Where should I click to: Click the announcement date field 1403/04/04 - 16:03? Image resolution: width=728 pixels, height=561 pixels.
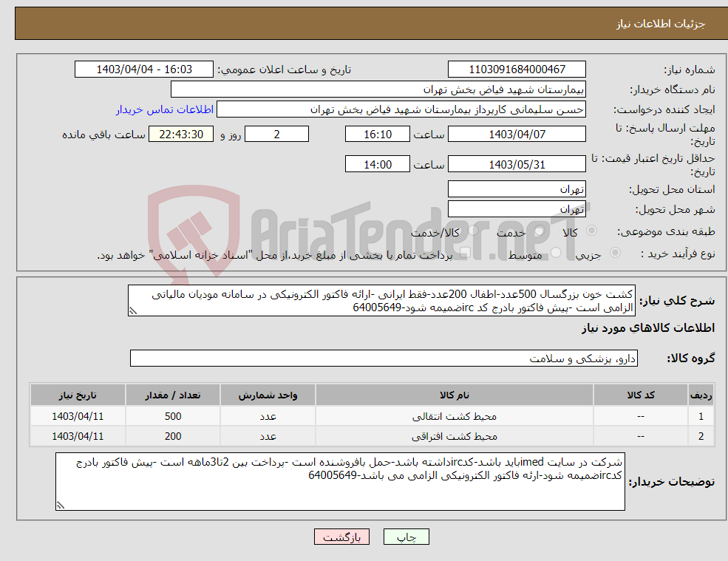(x=144, y=69)
